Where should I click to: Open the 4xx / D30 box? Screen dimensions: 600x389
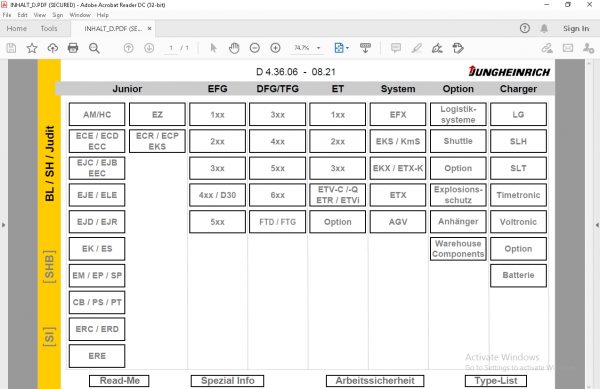[217, 195]
